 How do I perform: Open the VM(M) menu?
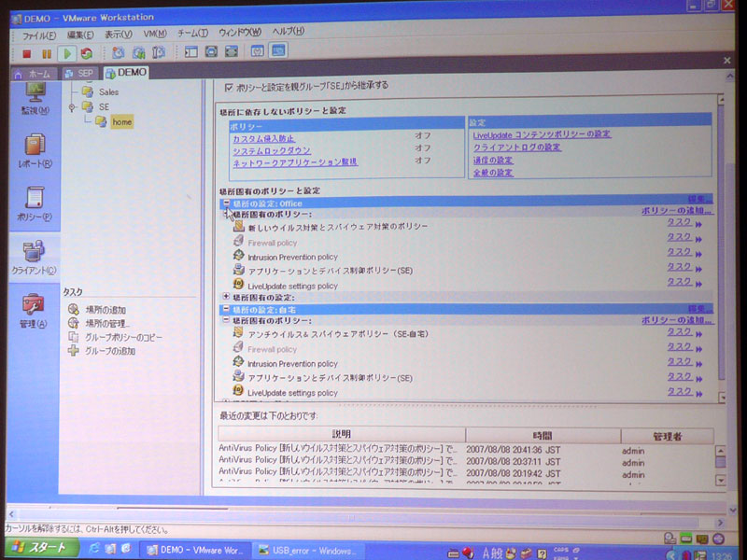click(155, 34)
